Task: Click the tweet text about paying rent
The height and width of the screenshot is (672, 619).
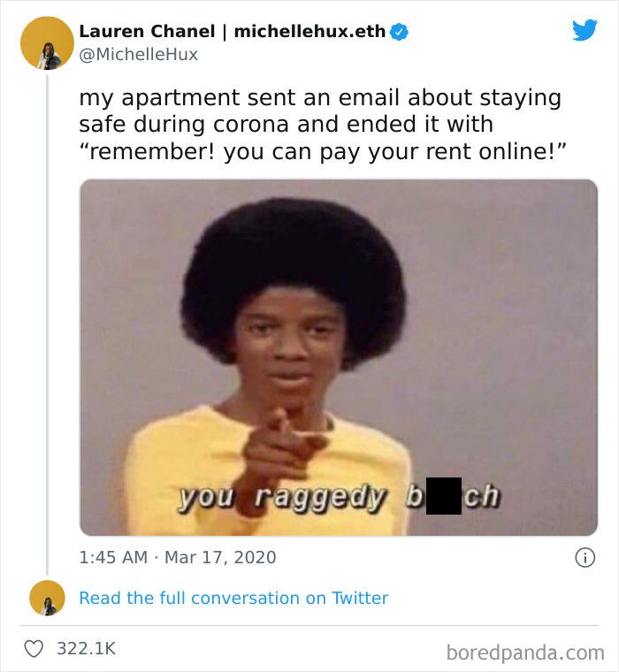Action: pyautogui.click(x=320, y=125)
